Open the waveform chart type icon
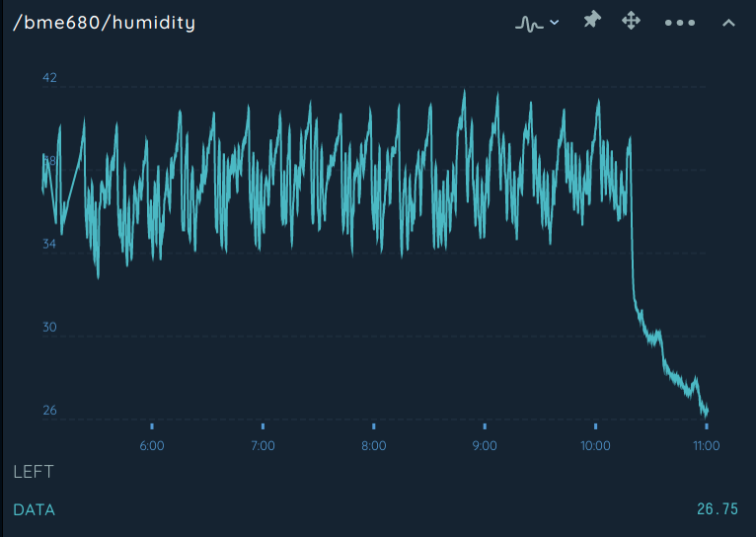756x537 pixels. [x=529, y=23]
